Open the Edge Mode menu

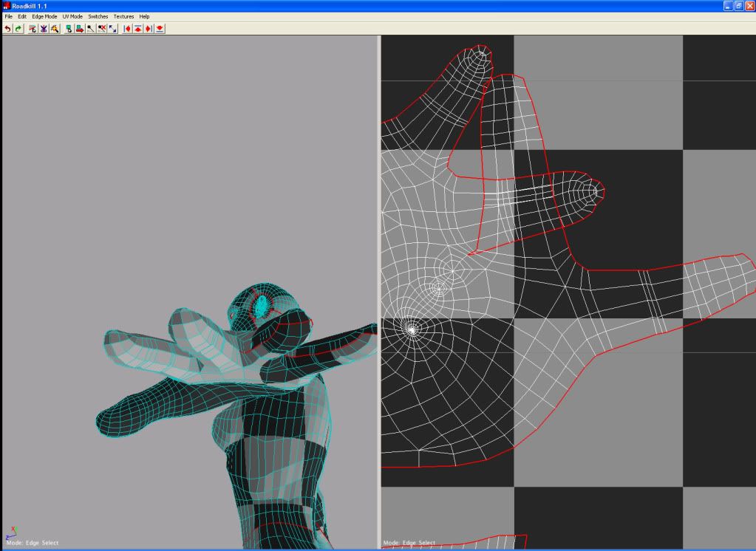pyautogui.click(x=44, y=16)
